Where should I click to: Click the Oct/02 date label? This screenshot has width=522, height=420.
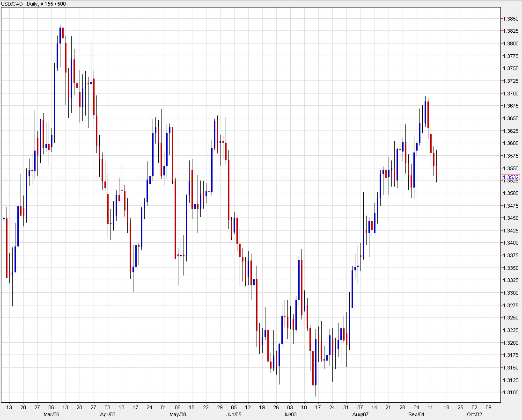[474, 414]
